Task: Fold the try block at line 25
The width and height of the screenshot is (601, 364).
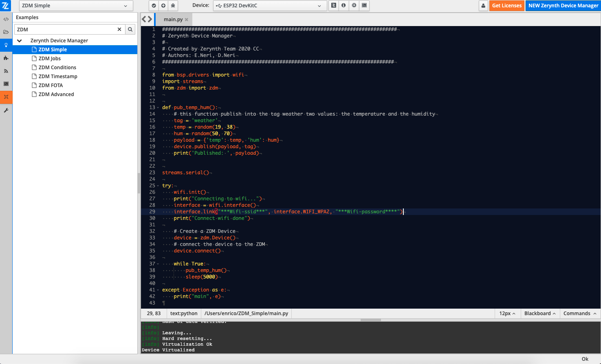Action: pos(158,186)
